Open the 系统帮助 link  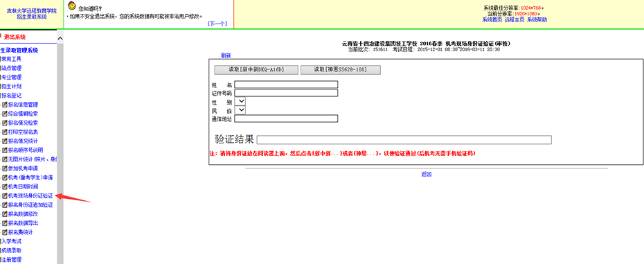(537, 19)
